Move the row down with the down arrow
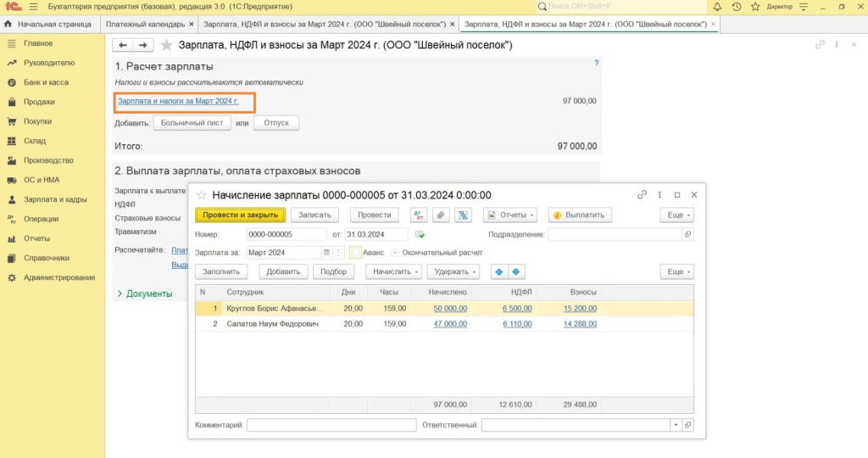 point(516,271)
